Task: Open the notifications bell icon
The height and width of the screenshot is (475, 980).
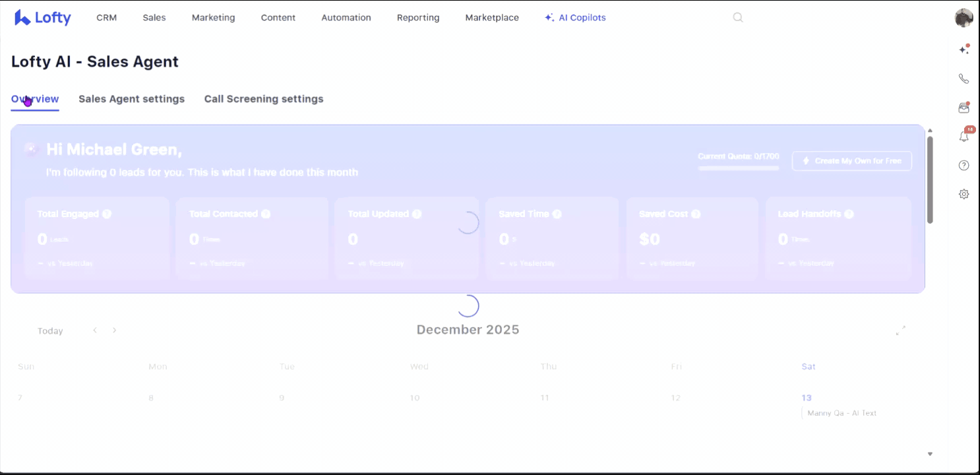Action: click(x=964, y=137)
